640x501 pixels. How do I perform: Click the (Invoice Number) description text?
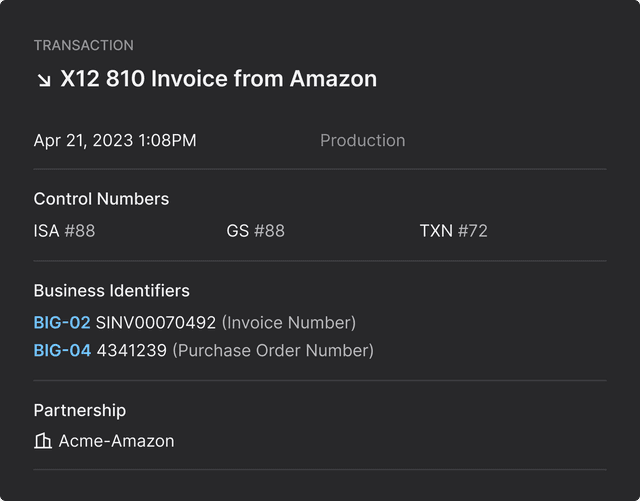coord(288,322)
